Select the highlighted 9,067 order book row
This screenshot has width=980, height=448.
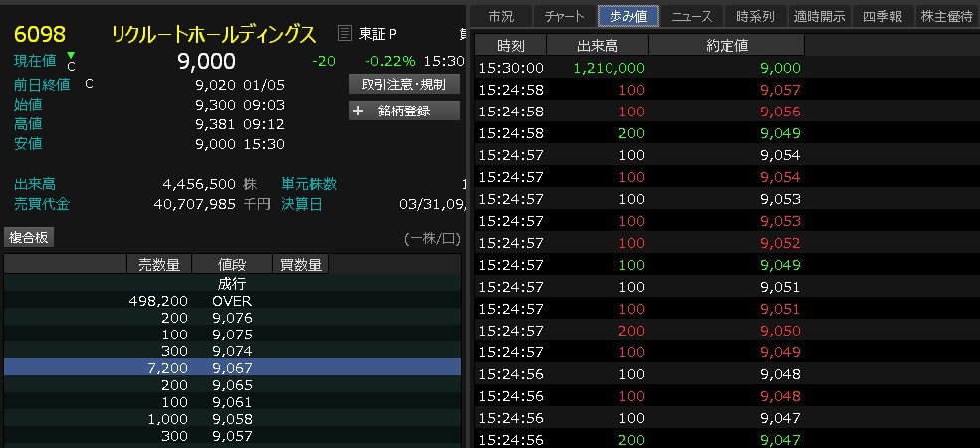click(x=232, y=367)
